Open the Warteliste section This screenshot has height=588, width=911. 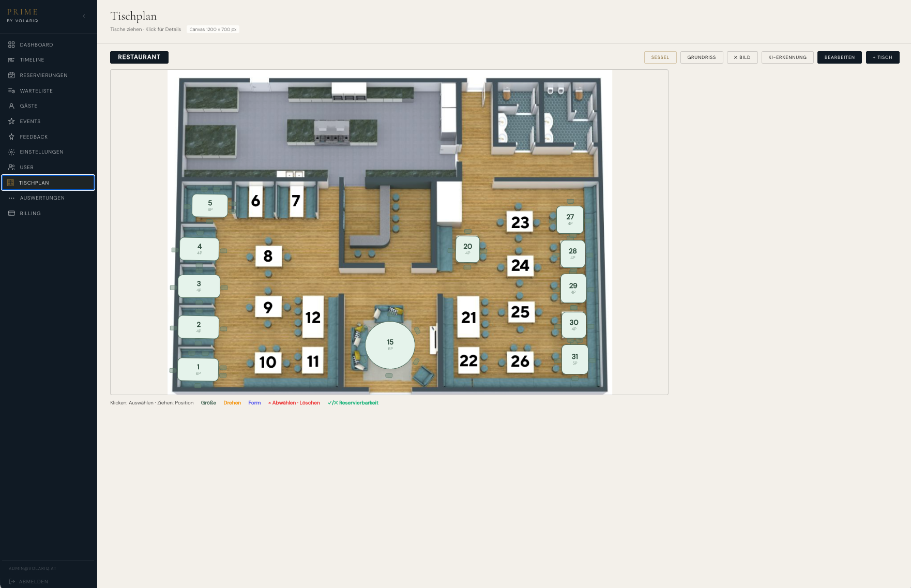click(x=48, y=91)
